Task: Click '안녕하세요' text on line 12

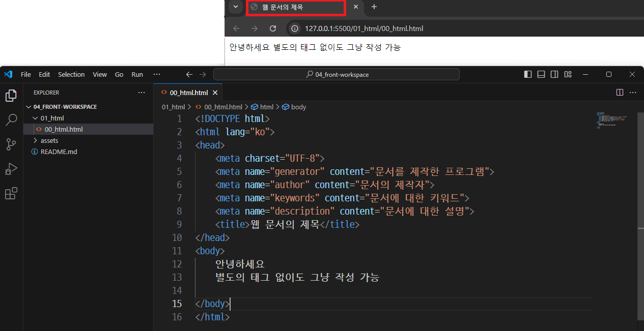Action: click(x=240, y=264)
